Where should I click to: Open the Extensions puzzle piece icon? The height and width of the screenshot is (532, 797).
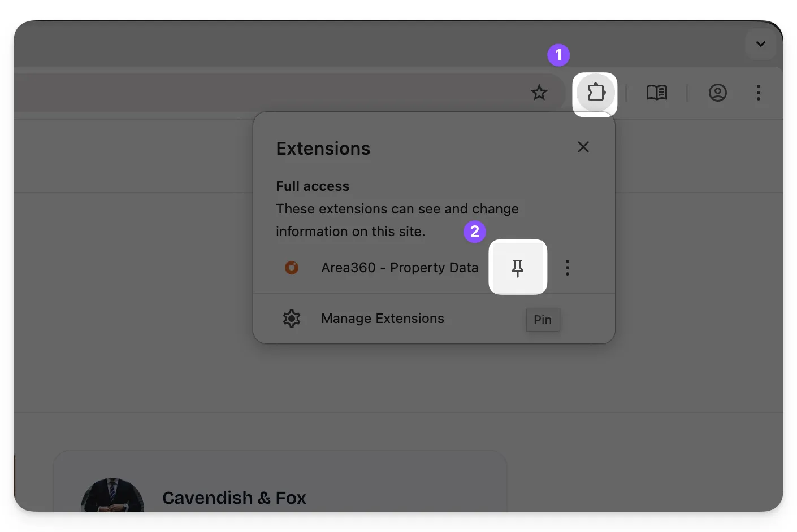point(595,93)
